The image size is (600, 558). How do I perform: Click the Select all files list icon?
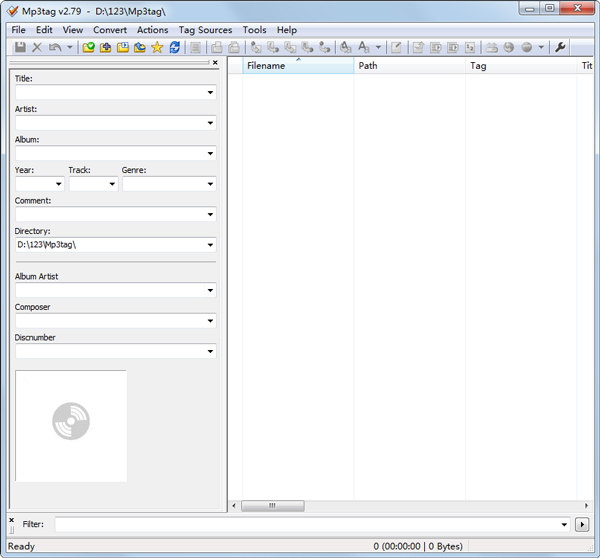click(196, 47)
